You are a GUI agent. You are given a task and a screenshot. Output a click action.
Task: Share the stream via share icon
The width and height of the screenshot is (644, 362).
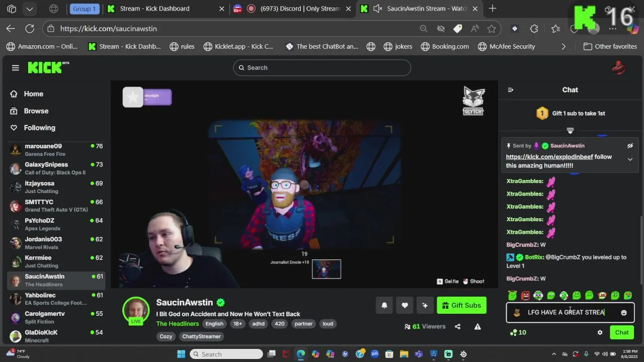pos(457,326)
